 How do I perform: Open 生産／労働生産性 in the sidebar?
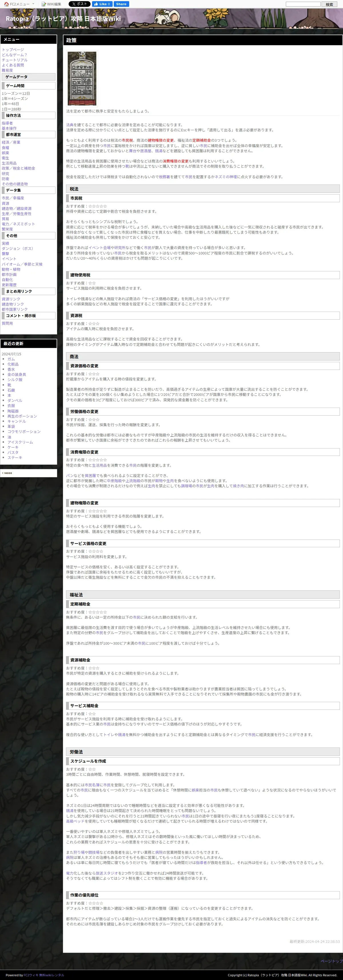pos(16,213)
